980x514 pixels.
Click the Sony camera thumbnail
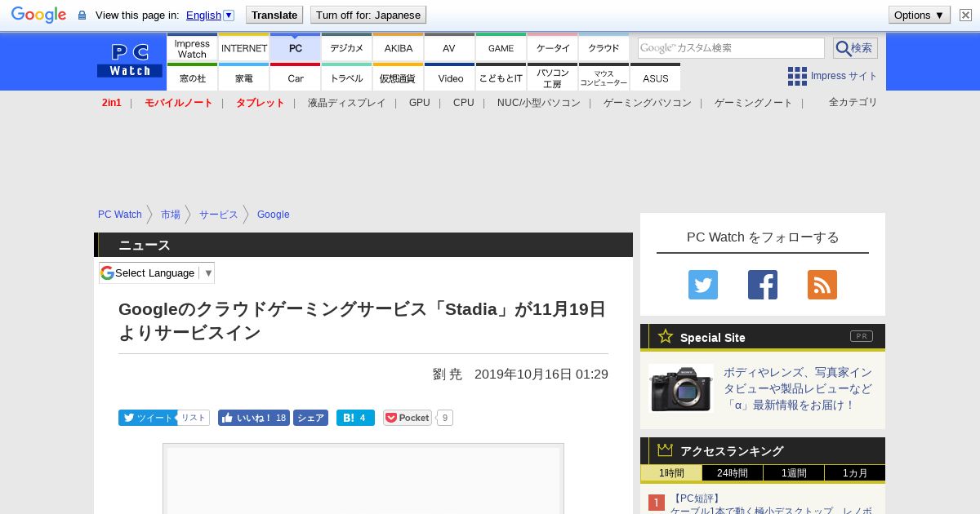(x=681, y=388)
